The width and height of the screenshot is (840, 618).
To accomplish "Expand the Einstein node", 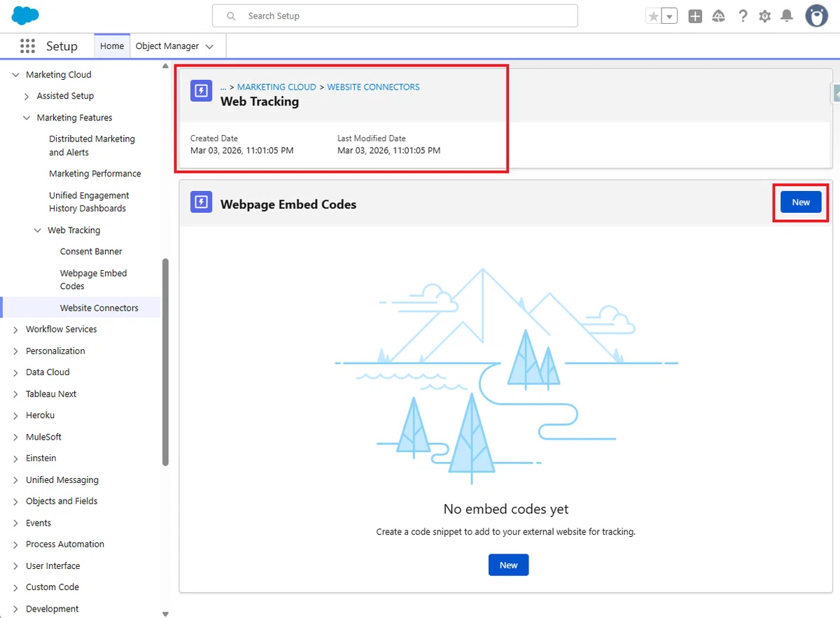I will 16,458.
